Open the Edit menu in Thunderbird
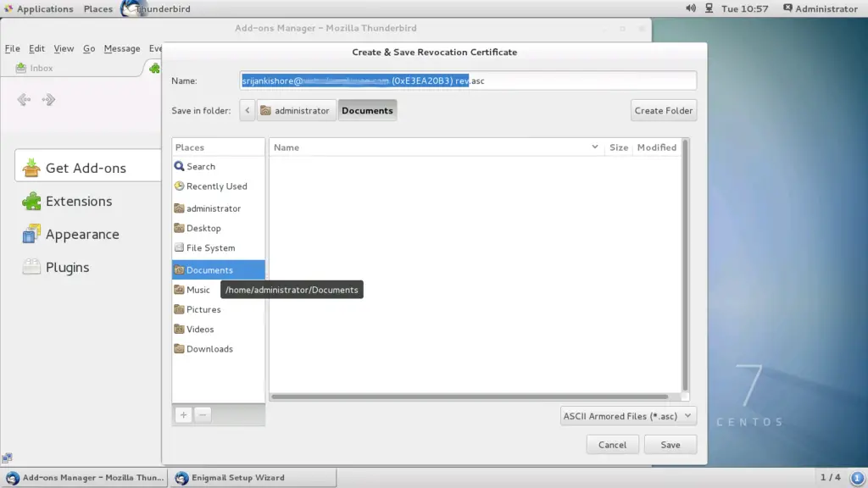Screen dimensions: 868x488 point(36,48)
